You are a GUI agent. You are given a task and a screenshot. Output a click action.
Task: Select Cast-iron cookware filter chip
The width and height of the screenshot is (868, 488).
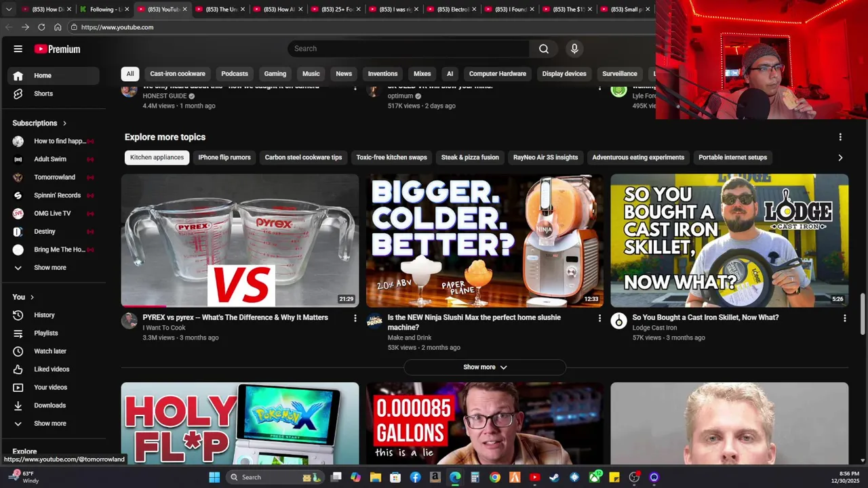tap(178, 74)
